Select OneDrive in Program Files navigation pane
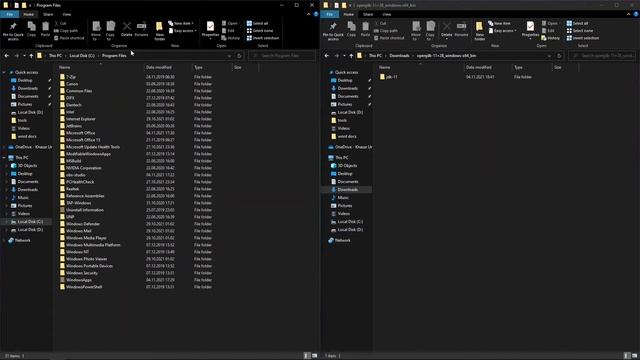The image size is (640, 360). [x=30, y=147]
